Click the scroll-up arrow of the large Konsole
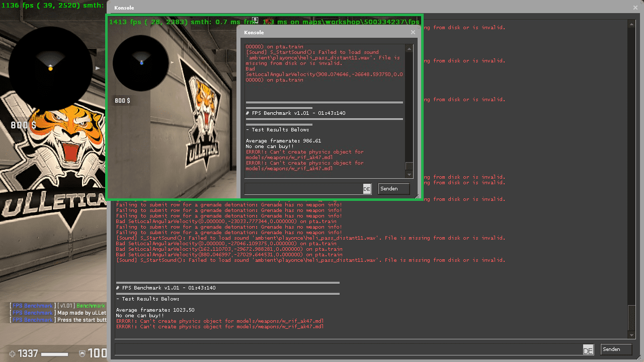The width and height of the screenshot is (644, 362). coord(631,23)
